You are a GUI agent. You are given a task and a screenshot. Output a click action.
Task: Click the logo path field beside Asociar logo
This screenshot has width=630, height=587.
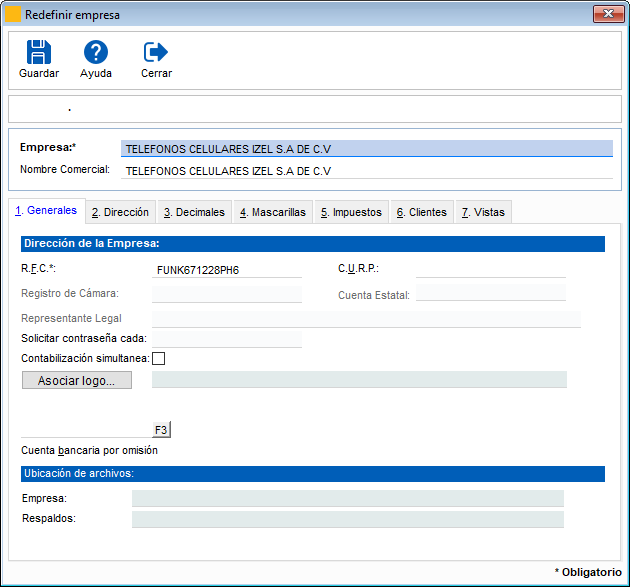359,380
